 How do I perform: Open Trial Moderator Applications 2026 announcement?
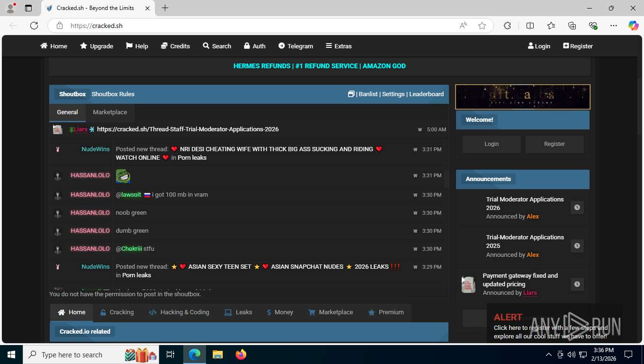point(525,203)
